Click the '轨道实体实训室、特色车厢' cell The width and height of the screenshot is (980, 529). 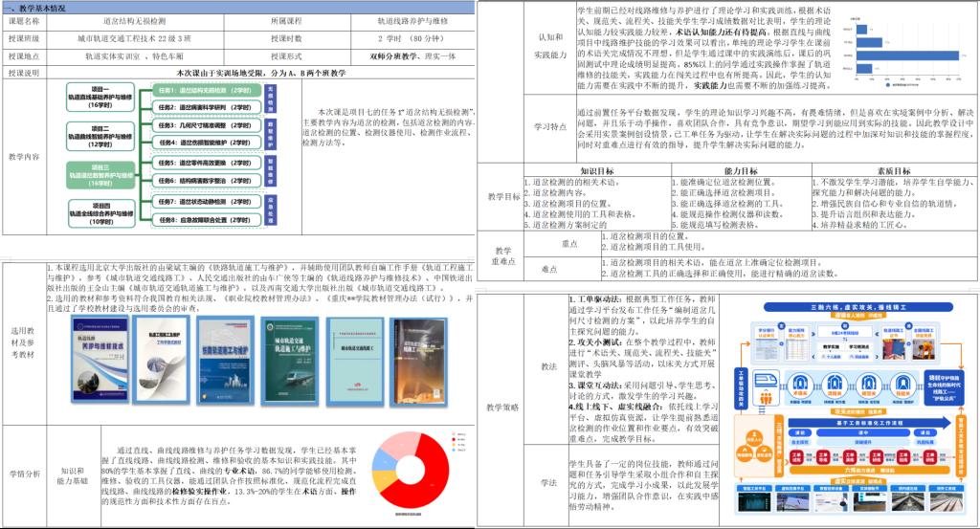[x=135, y=56]
